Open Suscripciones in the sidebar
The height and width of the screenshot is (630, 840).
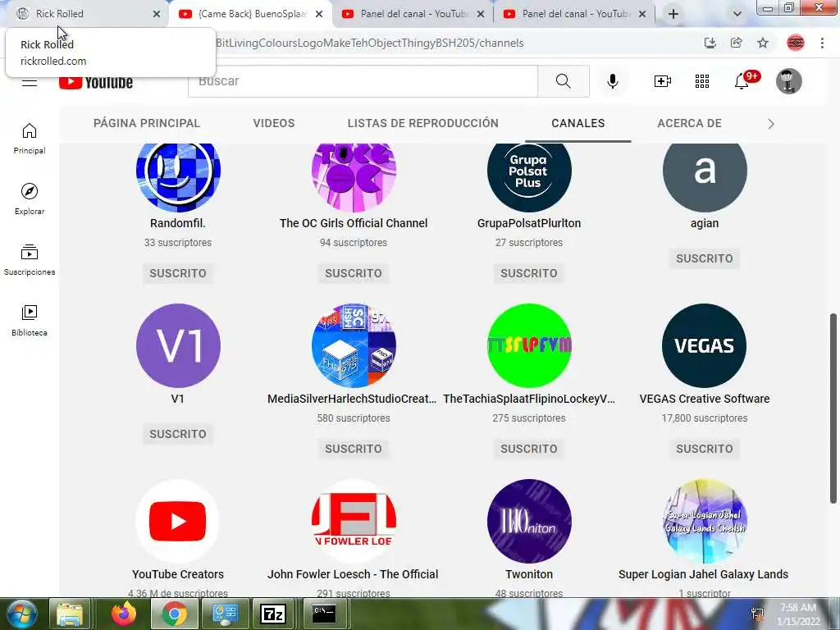[30, 260]
